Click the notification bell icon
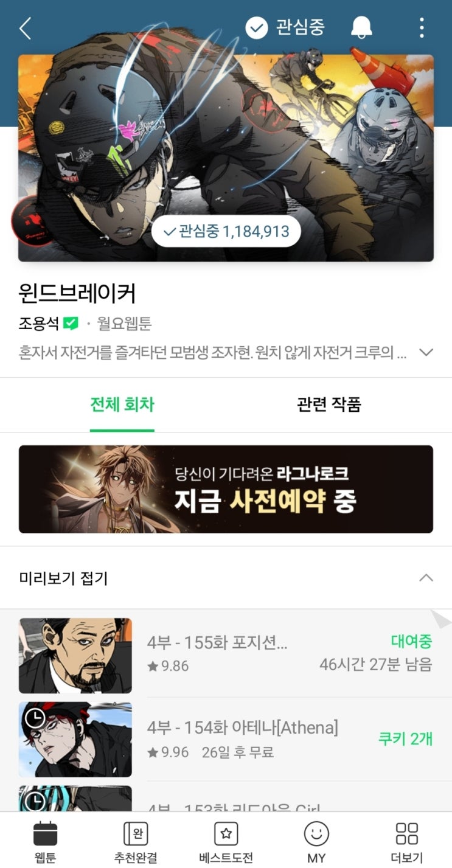Viewport: 452px width, 868px height. pos(361,27)
